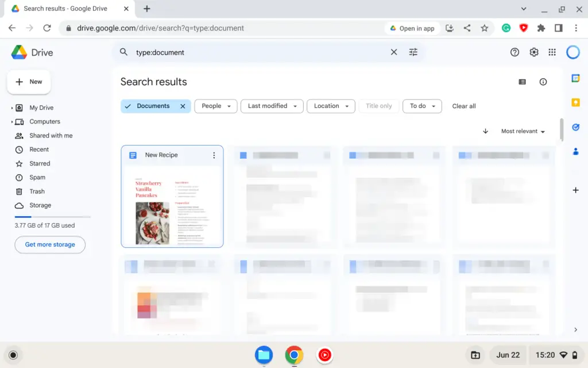Viewport: 588px width, 368px height.
Task: Show file details with the info icon
Action: 543,82
